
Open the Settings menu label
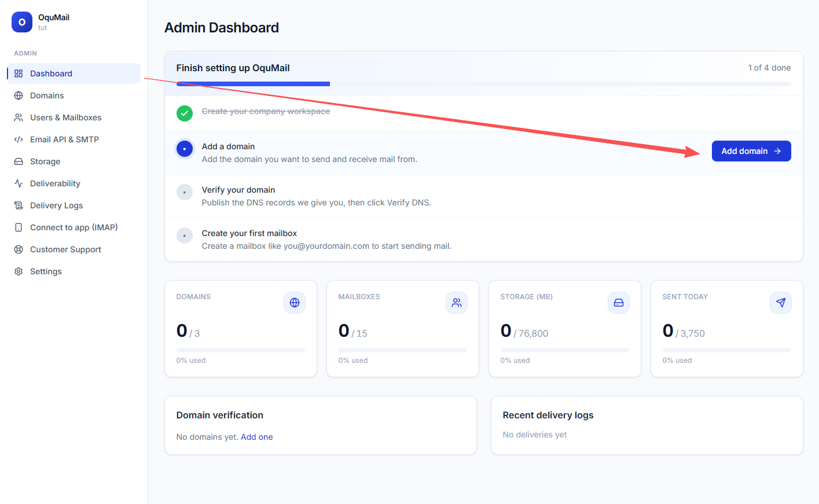point(46,271)
